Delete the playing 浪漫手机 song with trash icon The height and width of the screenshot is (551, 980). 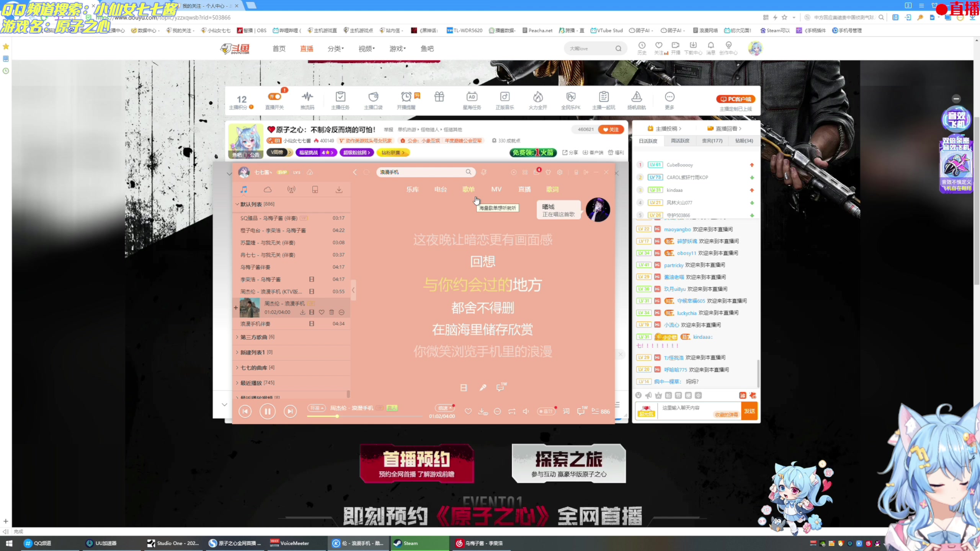point(332,312)
